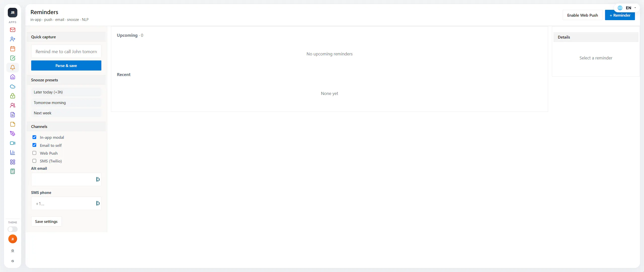The height and width of the screenshot is (272, 644).
Task: Focus the Alt email input field
Action: [66, 179]
